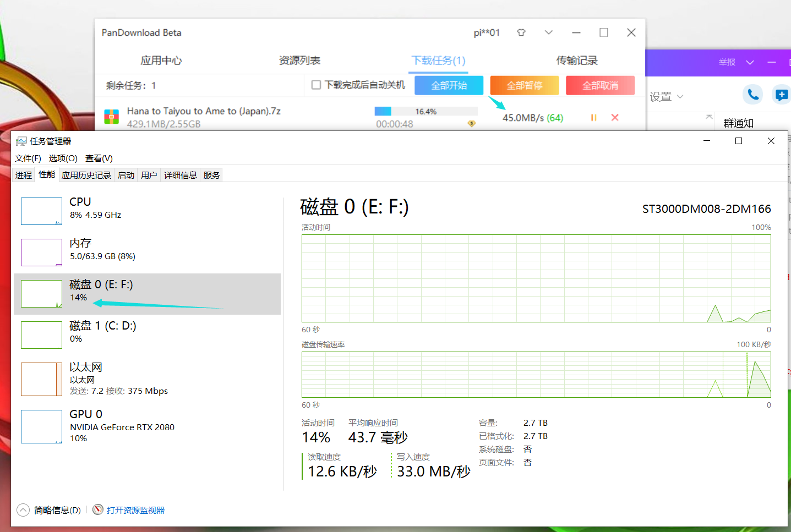The width and height of the screenshot is (791, 532).
Task: Pause the Hana to Taiyou download
Action: tap(593, 117)
